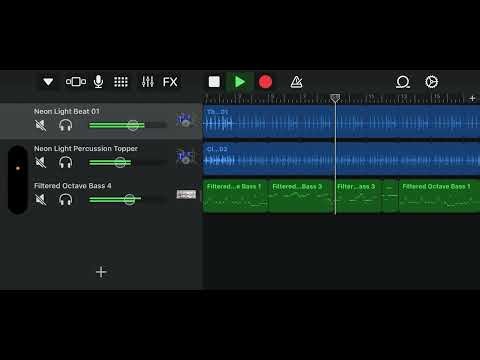
Task: Mute the Neon Light Beat 01 track
Action: (x=41, y=126)
